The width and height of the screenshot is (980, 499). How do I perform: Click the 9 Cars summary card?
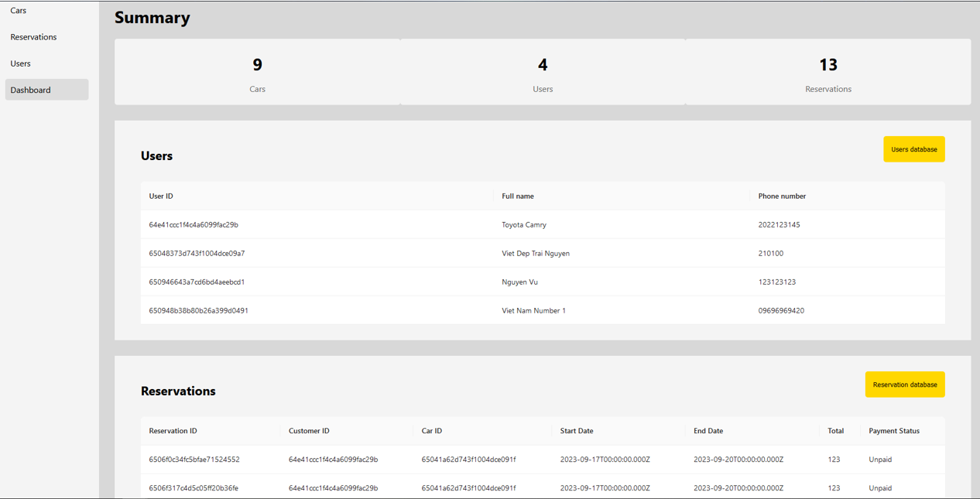tap(257, 72)
